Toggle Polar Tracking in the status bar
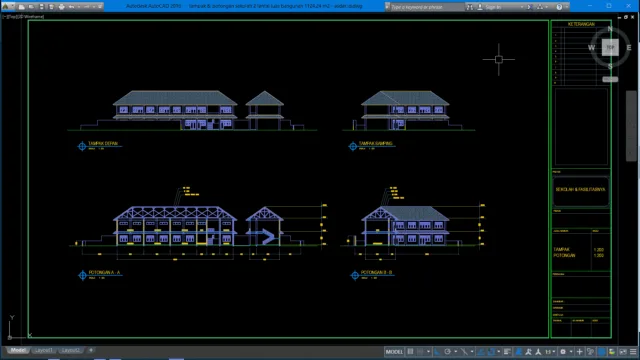 (x=447, y=351)
